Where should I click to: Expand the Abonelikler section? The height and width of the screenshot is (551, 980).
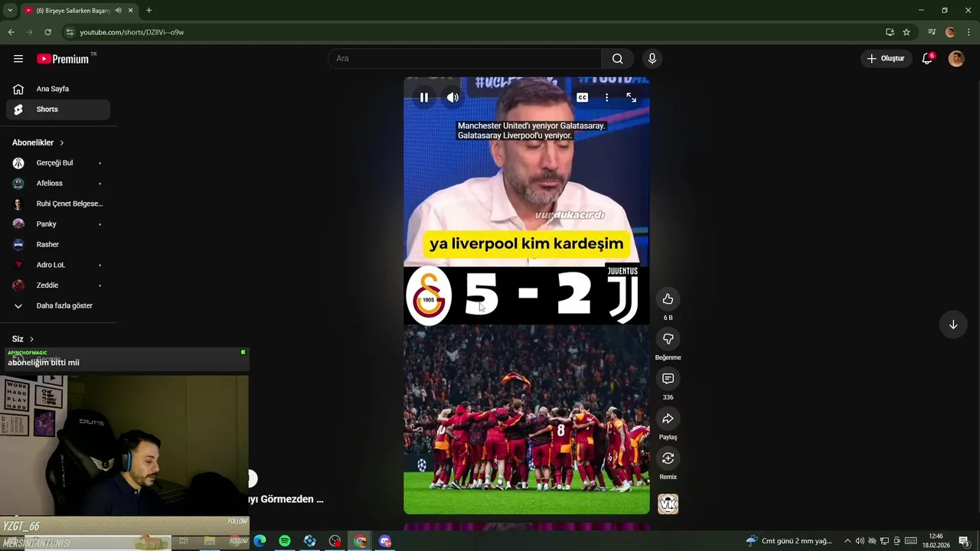pos(38,142)
